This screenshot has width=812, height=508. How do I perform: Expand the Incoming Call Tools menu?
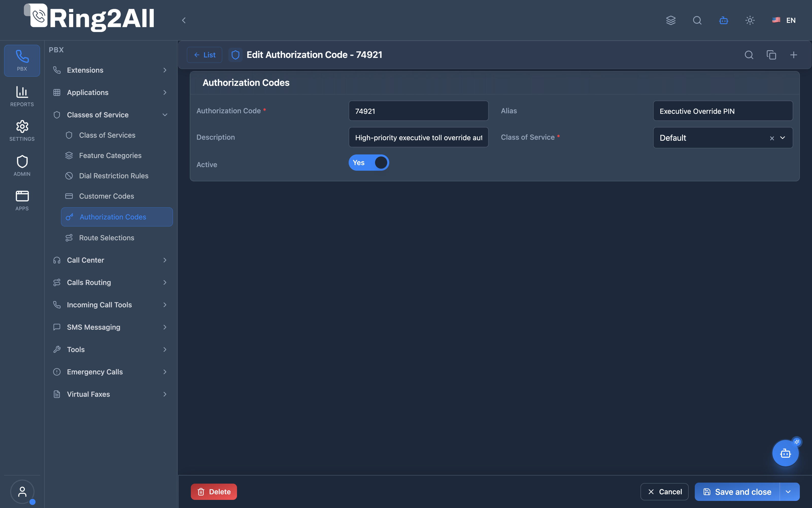coord(110,305)
